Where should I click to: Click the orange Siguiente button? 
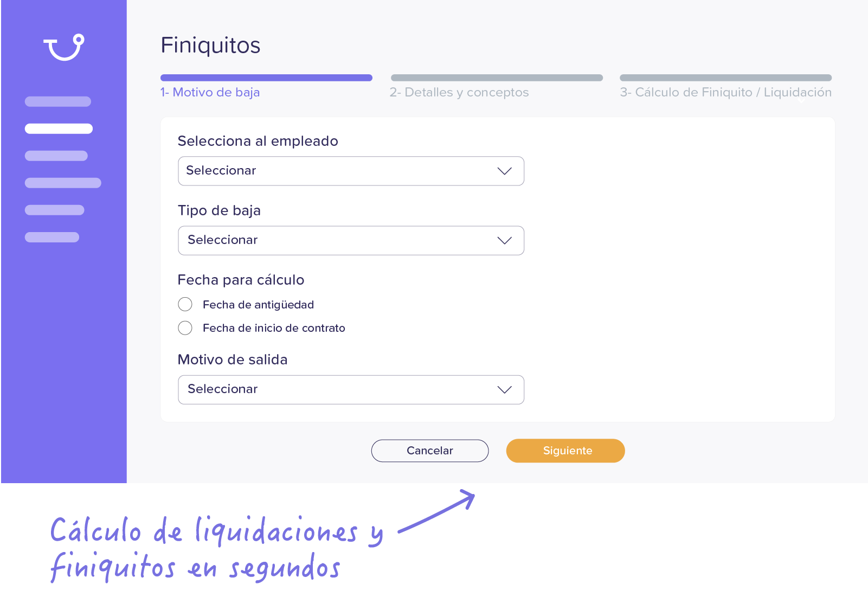(565, 451)
